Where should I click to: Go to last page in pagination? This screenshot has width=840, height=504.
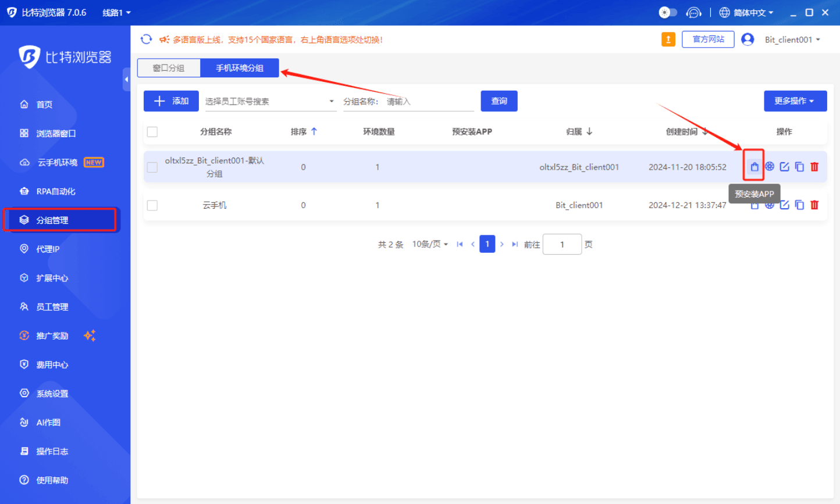[515, 244]
